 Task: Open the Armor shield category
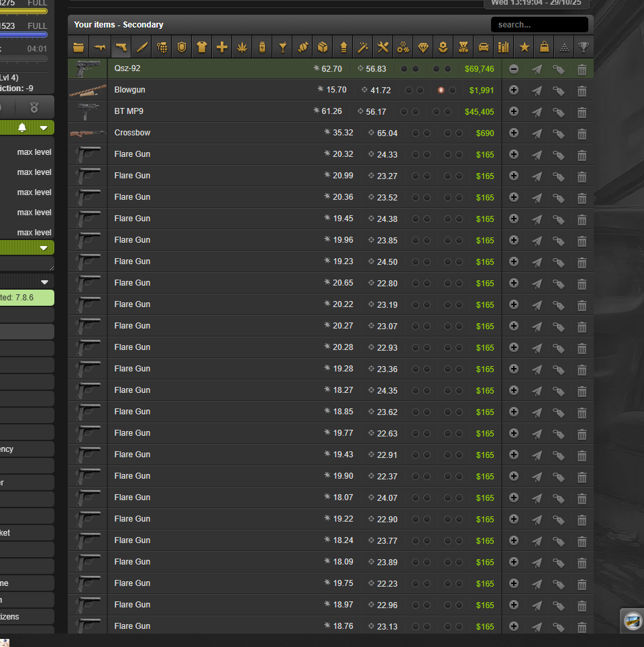[x=182, y=48]
